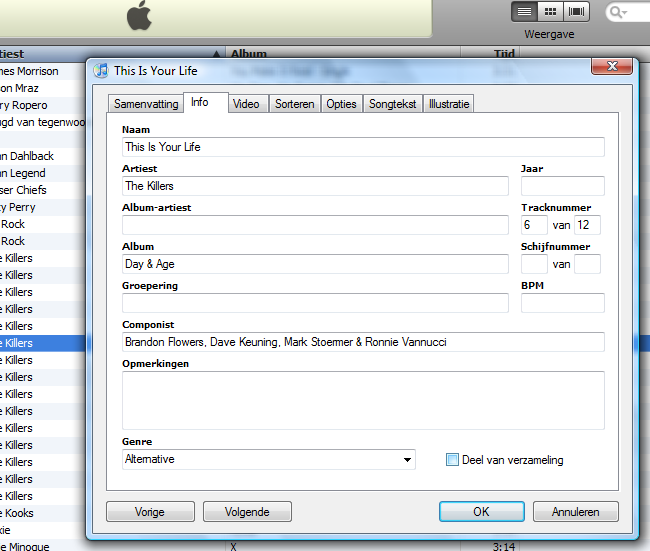Click the Tijd column header
The width and height of the screenshot is (650, 551).
pos(490,54)
